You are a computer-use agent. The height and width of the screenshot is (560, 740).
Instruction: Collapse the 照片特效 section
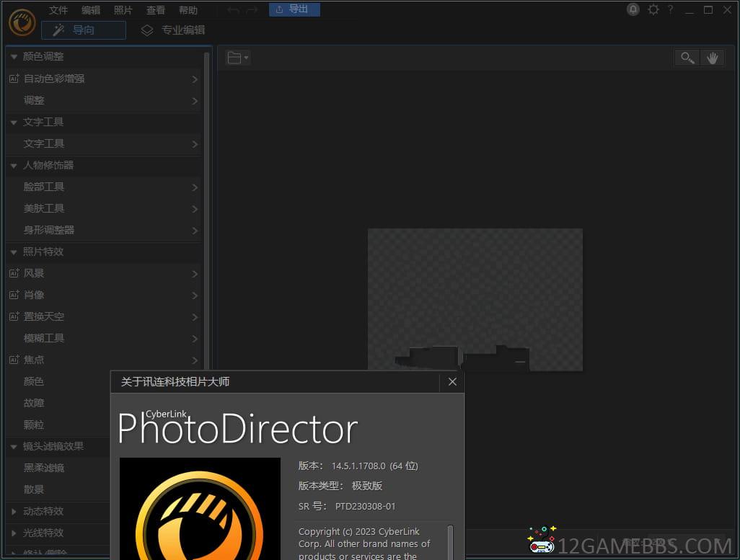pyautogui.click(x=14, y=252)
